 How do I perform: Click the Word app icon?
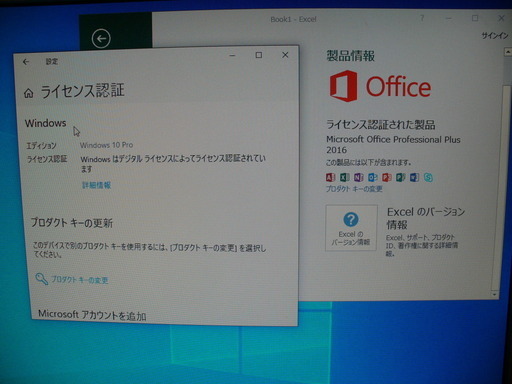pos(414,177)
